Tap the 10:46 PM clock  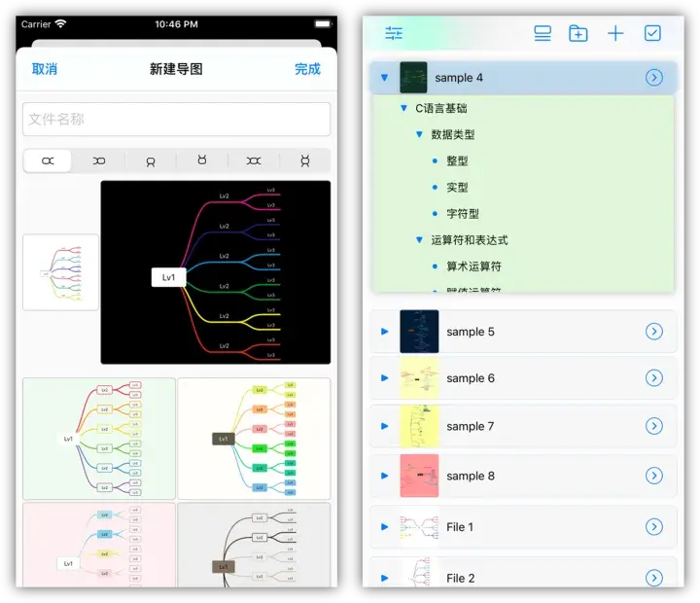click(176, 24)
